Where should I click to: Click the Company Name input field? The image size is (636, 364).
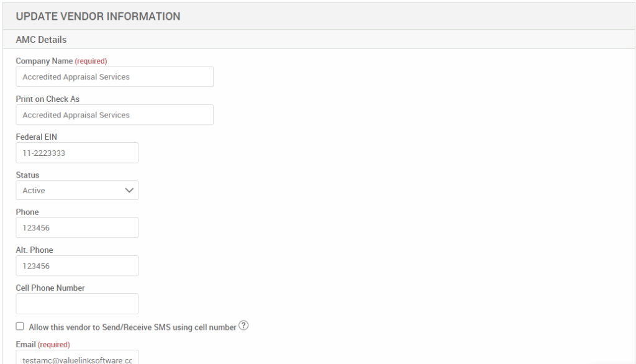pyautogui.click(x=114, y=76)
